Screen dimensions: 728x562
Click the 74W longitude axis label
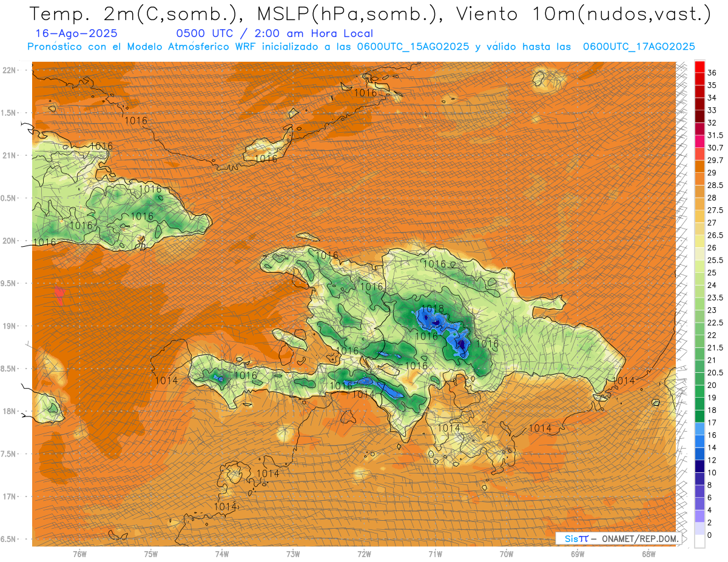tap(221, 554)
